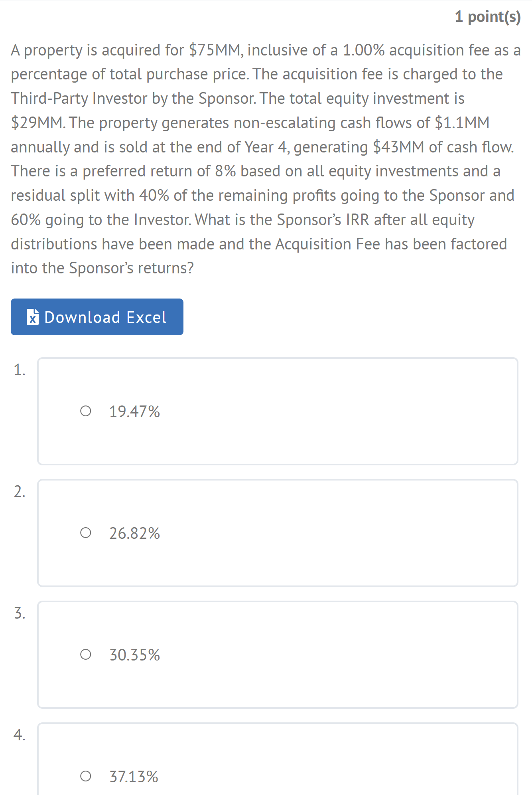This screenshot has width=532, height=795.
Task: Click the 1 point(s) score label
Action: (x=488, y=17)
